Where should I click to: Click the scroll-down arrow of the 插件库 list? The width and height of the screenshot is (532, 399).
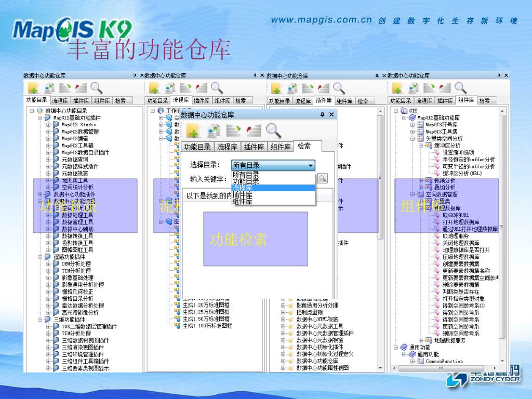[380, 368]
